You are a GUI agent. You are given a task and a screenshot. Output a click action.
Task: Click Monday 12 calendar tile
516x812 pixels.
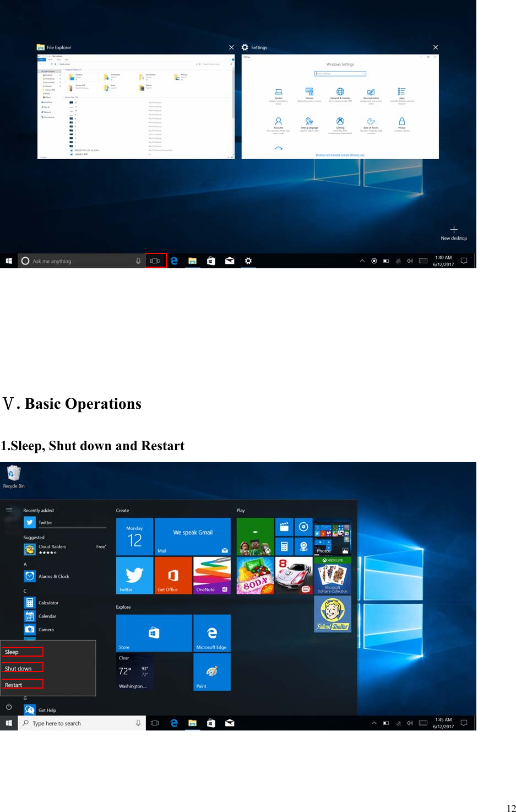(x=135, y=537)
